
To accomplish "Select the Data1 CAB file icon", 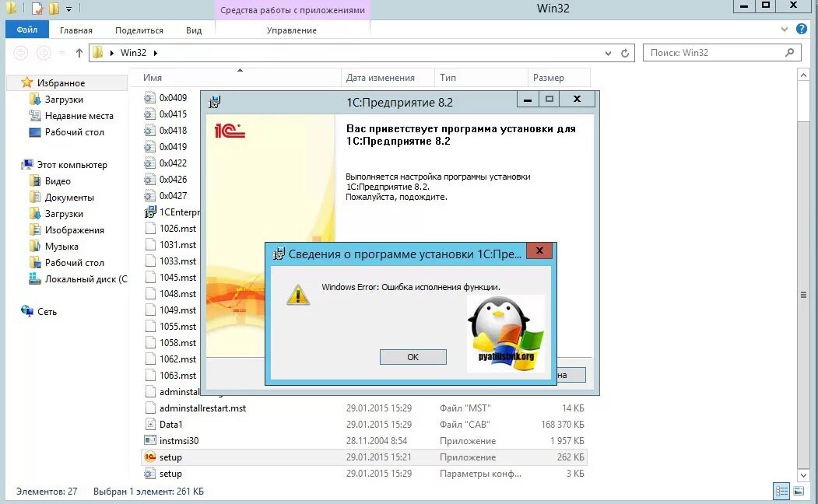I will tap(149, 424).
